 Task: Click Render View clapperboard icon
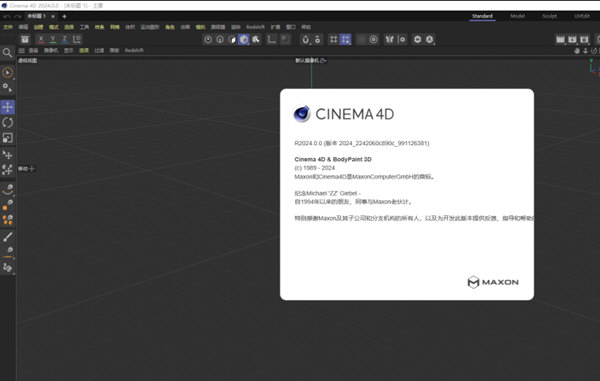pyautogui.click(x=560, y=39)
